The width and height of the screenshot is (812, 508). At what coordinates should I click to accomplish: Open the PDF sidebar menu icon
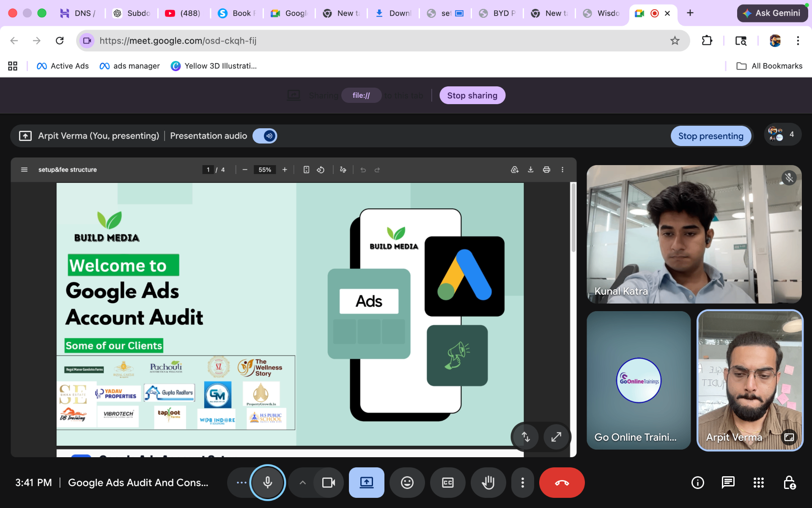coord(24,170)
